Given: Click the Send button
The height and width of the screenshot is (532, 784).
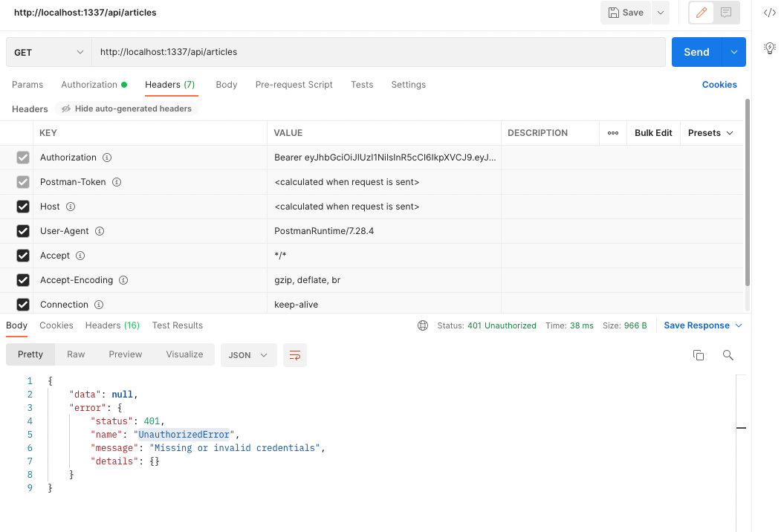Looking at the screenshot, I should [696, 52].
